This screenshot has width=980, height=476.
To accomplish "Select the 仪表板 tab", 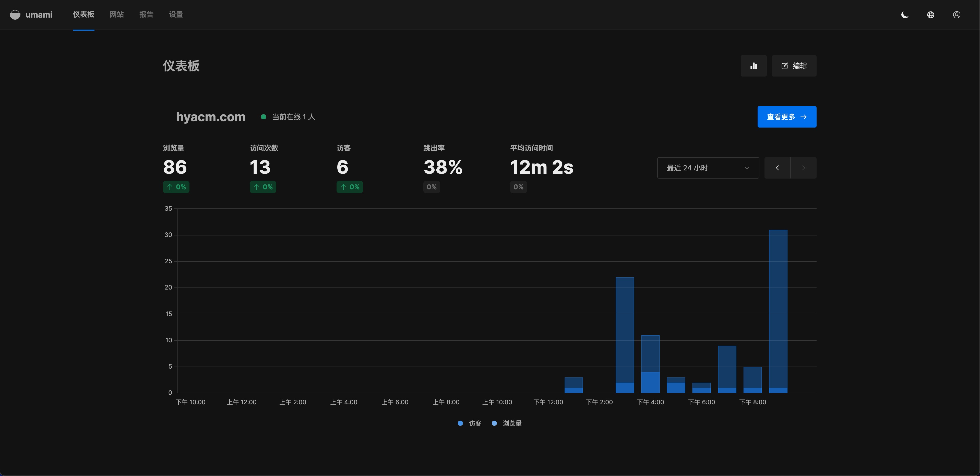I will pyautogui.click(x=83, y=15).
